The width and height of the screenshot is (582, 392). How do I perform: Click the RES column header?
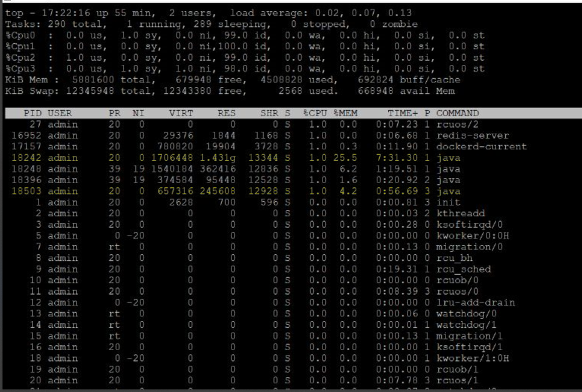[226, 113]
